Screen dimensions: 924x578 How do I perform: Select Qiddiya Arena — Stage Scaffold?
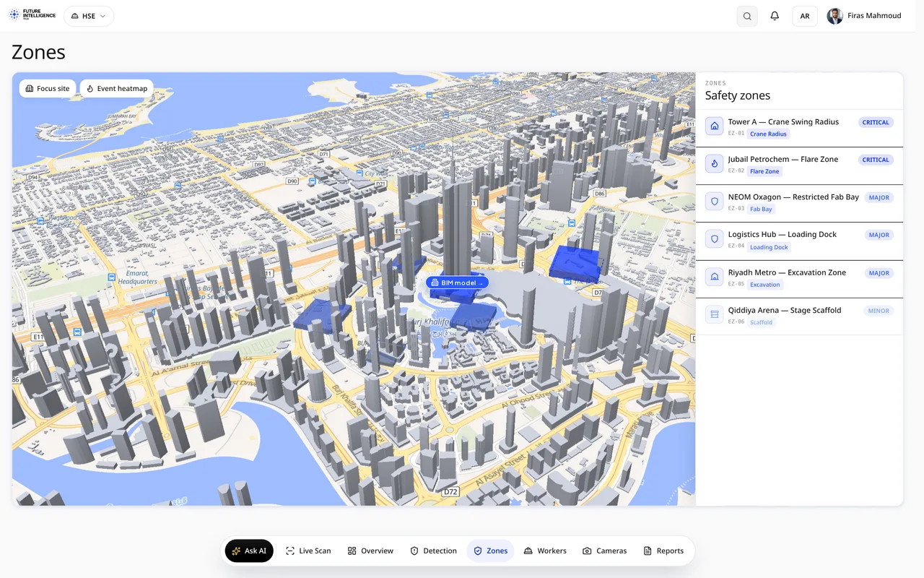click(x=799, y=316)
